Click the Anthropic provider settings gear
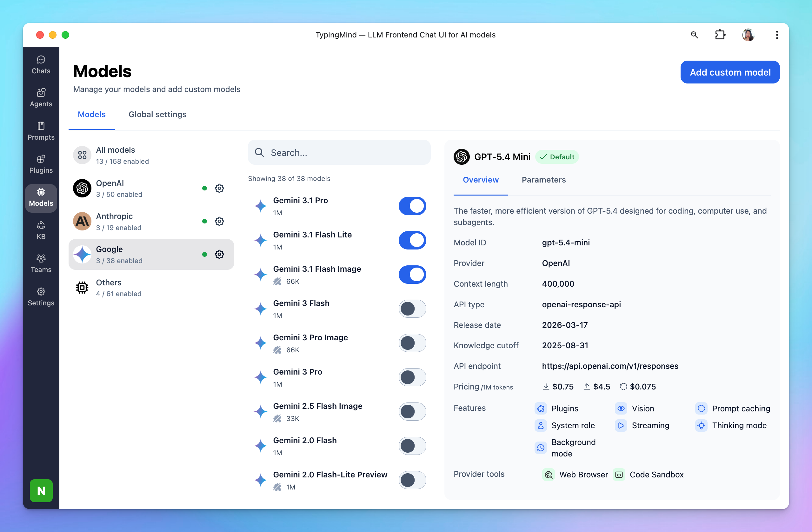Screen dimensions: 812x532 [219, 222]
